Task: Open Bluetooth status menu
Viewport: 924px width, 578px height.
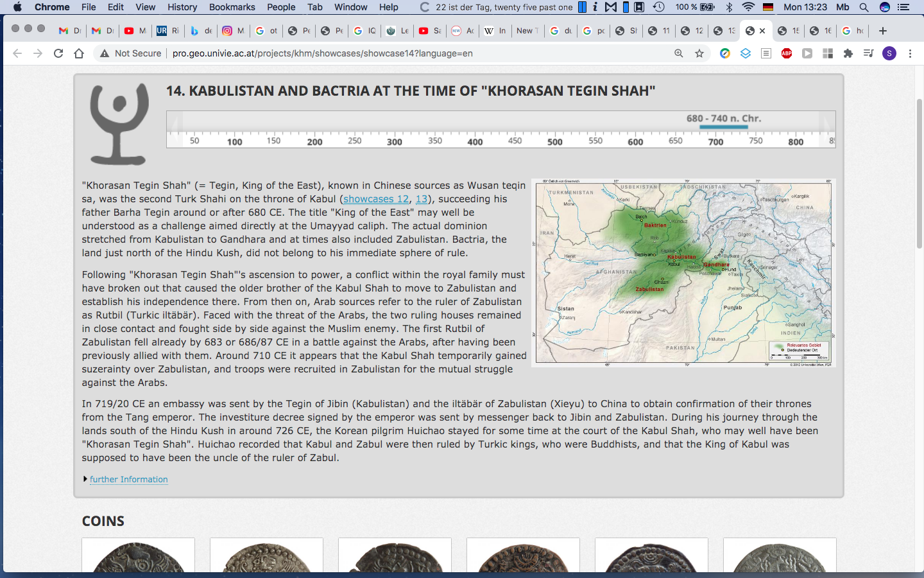Action: click(729, 7)
